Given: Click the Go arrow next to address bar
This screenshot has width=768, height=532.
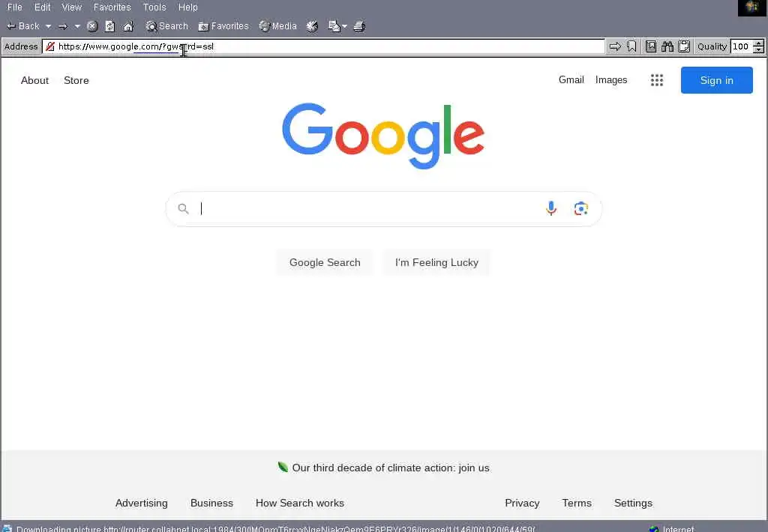Looking at the screenshot, I should point(615,46).
